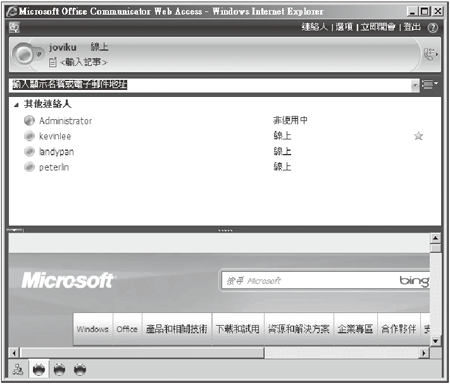The width and height of the screenshot is (450, 384).
Task: Click the Microsoft logo
Action: pos(68,280)
